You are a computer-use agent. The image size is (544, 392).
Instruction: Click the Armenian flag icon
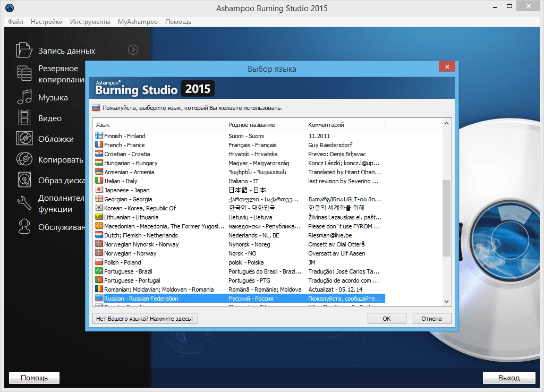[x=99, y=172]
